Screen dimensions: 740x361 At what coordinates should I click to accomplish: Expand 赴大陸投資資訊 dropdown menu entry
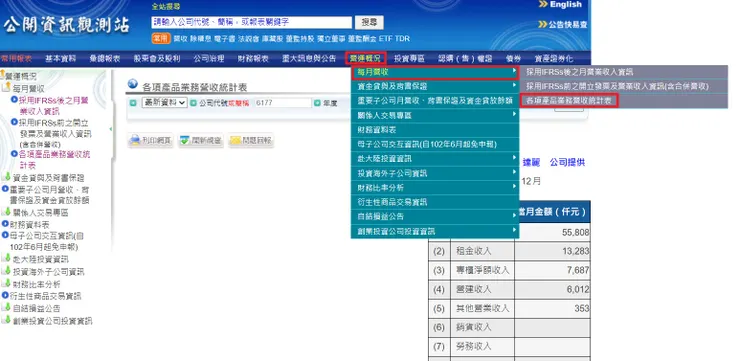(x=435, y=159)
